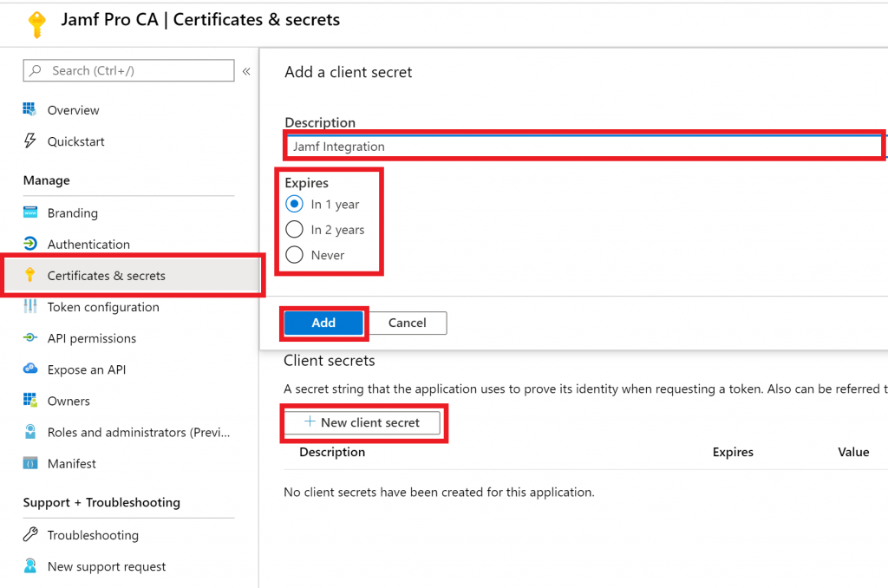Cancel adding the client secret
This screenshot has width=888, height=588.
click(x=407, y=323)
